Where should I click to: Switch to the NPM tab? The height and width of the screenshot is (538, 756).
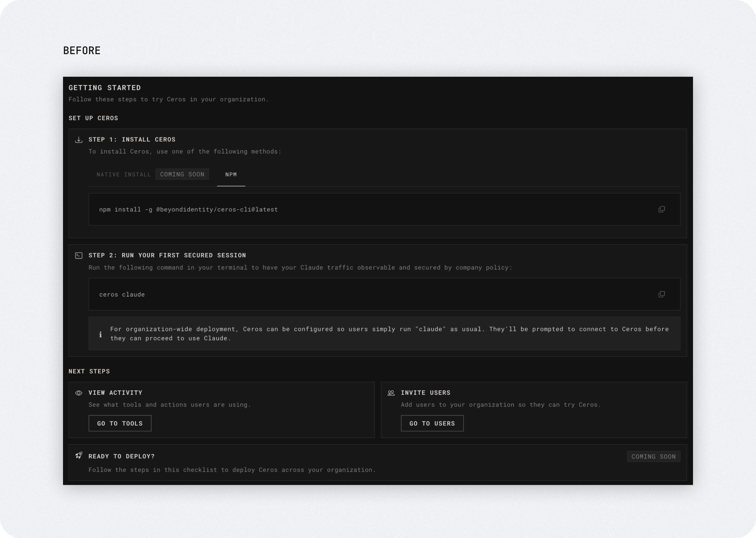click(x=231, y=175)
